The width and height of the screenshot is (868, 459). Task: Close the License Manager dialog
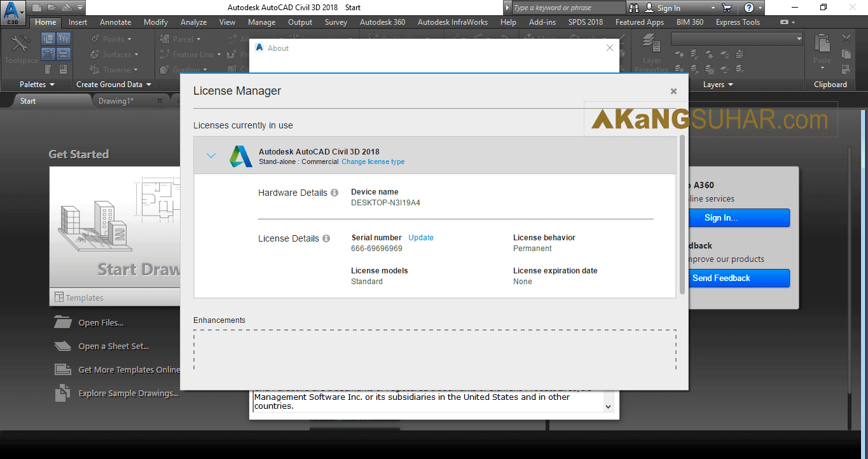(673, 91)
